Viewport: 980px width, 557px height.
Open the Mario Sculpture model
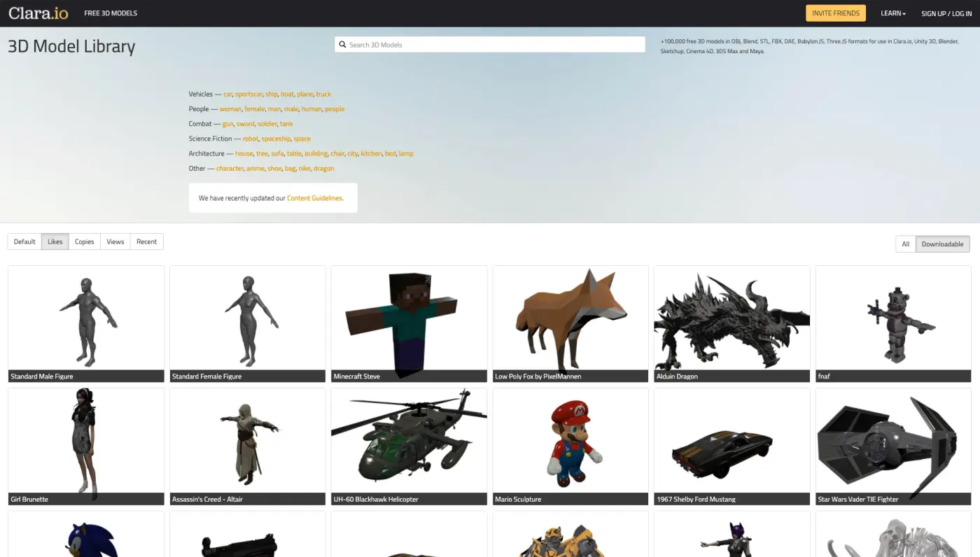point(570,446)
